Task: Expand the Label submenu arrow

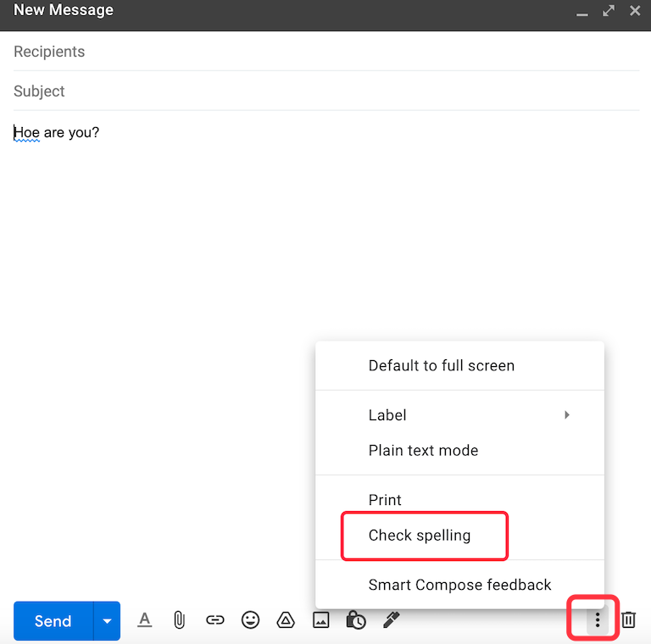Action: [567, 415]
